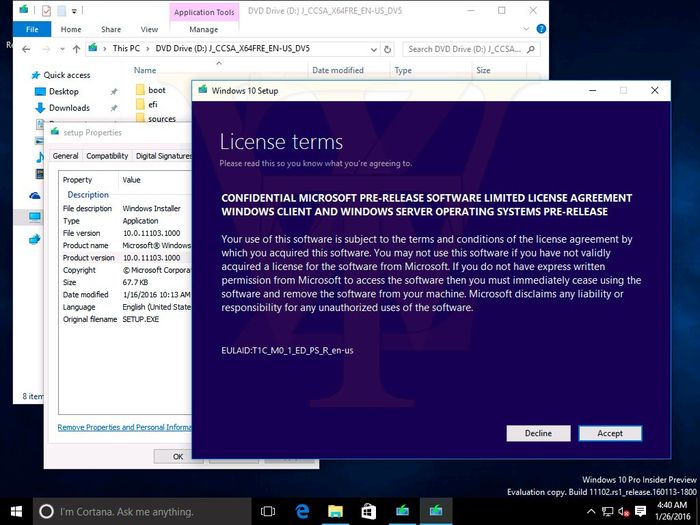Screen dimensions: 700x525
Task: Decline the license terms
Action: point(538,433)
